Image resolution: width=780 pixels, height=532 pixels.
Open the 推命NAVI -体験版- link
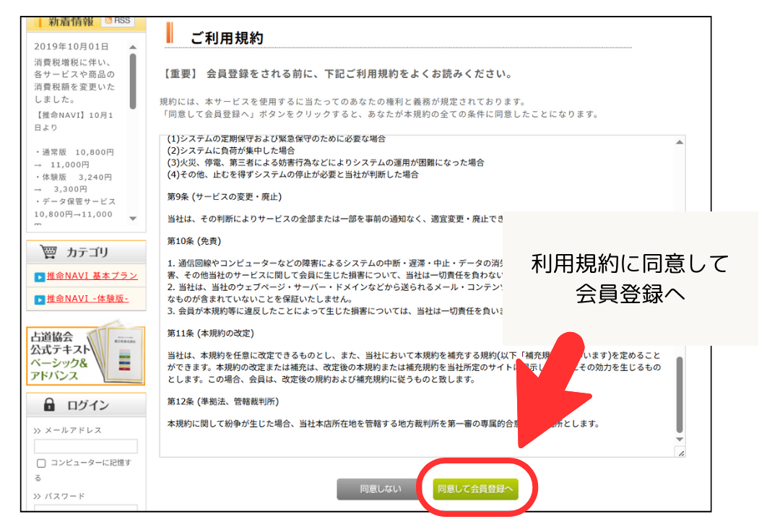(87, 299)
